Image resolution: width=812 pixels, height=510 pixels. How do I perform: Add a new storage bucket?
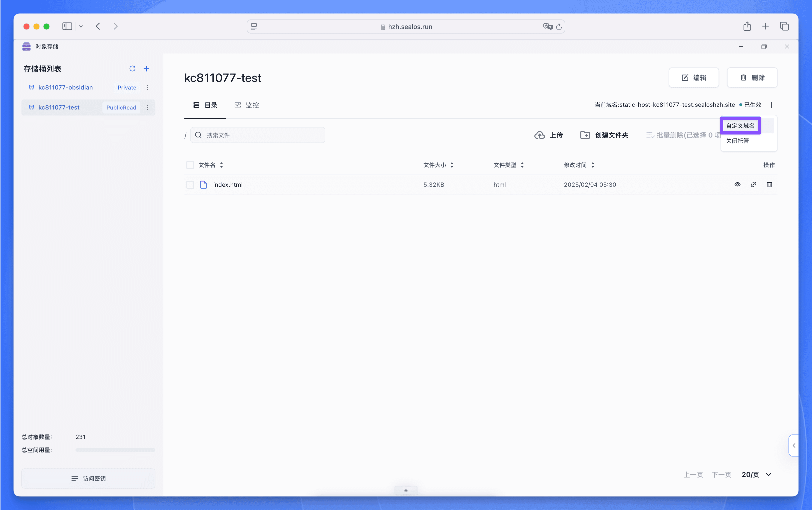[146, 69]
